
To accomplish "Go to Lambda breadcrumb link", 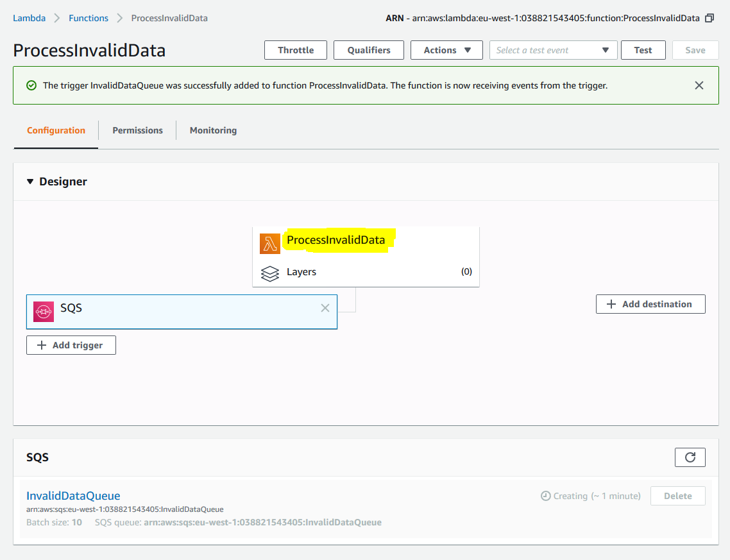I will tap(30, 18).
